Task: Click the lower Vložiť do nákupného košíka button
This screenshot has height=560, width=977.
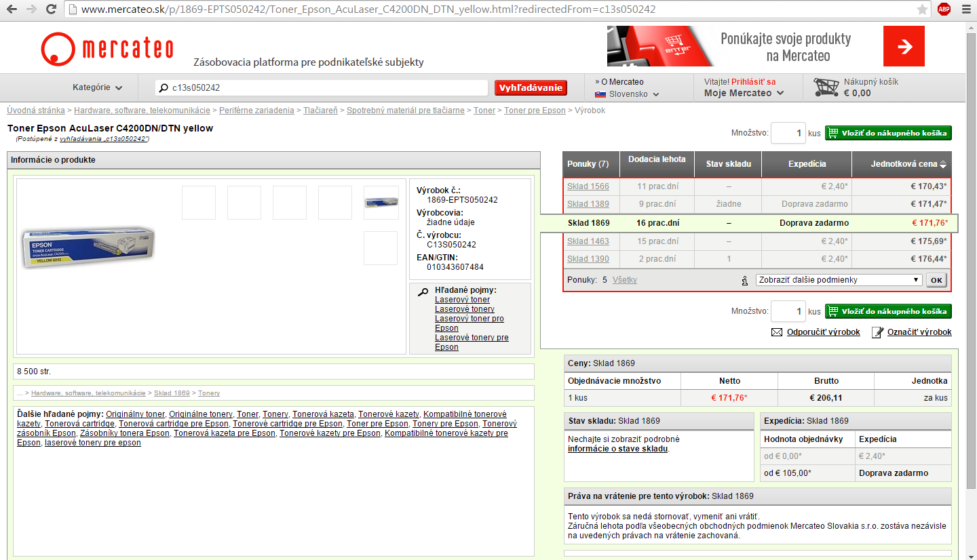Action: click(x=888, y=311)
